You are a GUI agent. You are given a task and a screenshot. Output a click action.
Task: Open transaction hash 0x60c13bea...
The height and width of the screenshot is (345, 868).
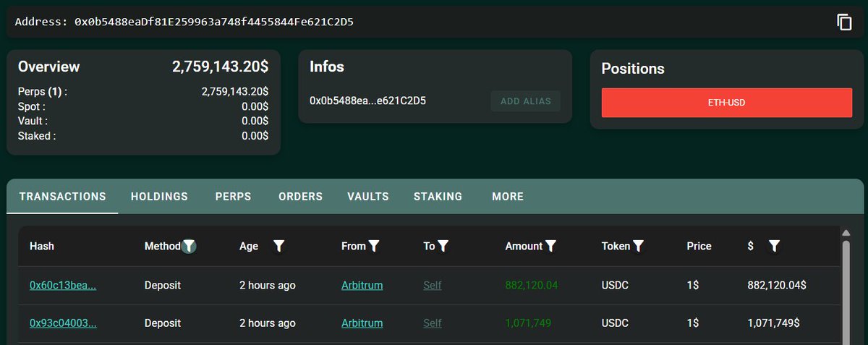(x=63, y=285)
